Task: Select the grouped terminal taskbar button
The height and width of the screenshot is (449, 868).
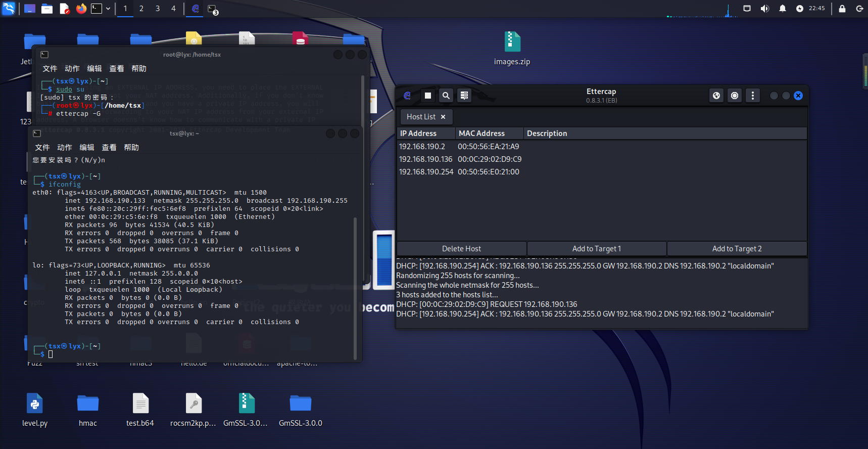Action: point(213,9)
